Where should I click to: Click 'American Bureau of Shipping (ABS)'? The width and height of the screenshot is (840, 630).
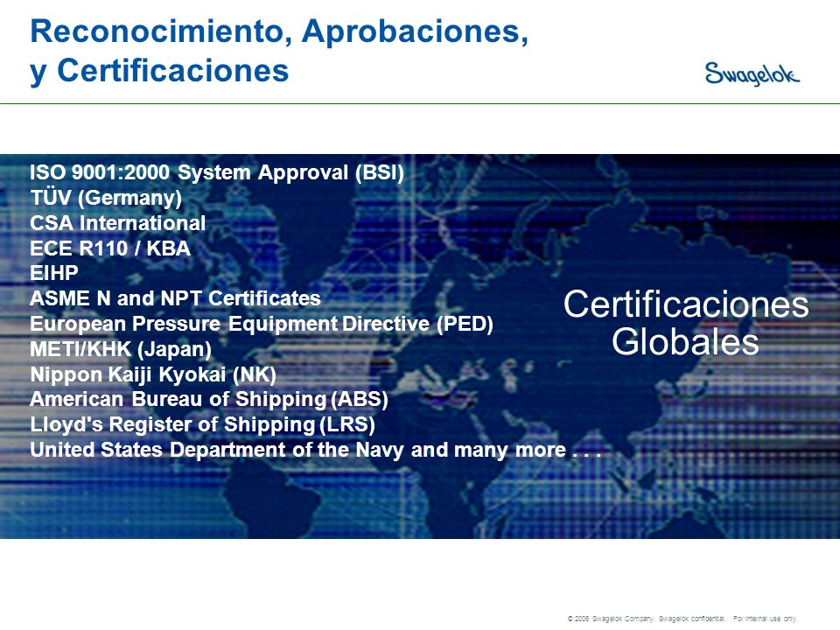click(209, 400)
